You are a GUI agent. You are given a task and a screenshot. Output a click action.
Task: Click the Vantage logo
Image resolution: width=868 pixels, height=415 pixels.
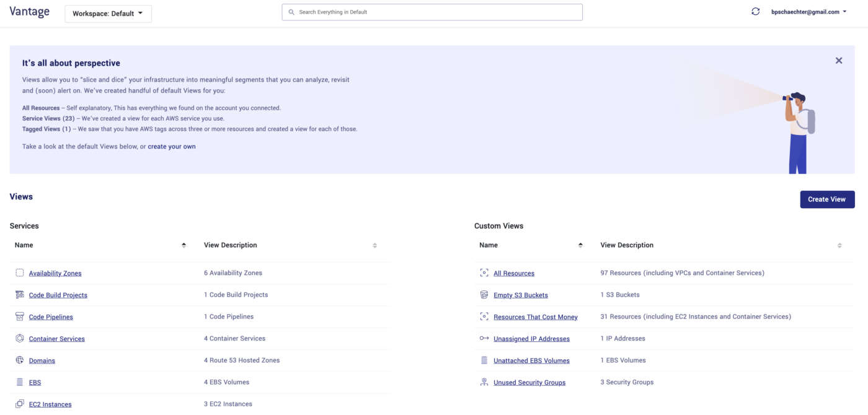(29, 12)
